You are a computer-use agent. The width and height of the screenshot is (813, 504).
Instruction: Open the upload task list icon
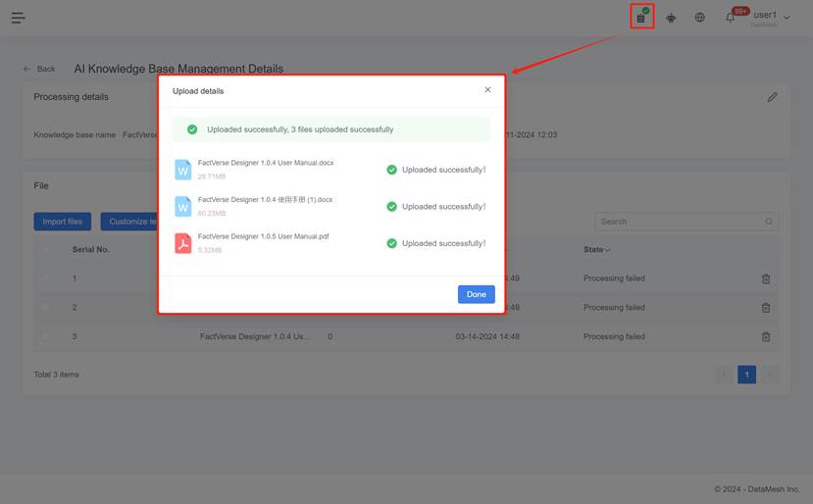tap(641, 17)
